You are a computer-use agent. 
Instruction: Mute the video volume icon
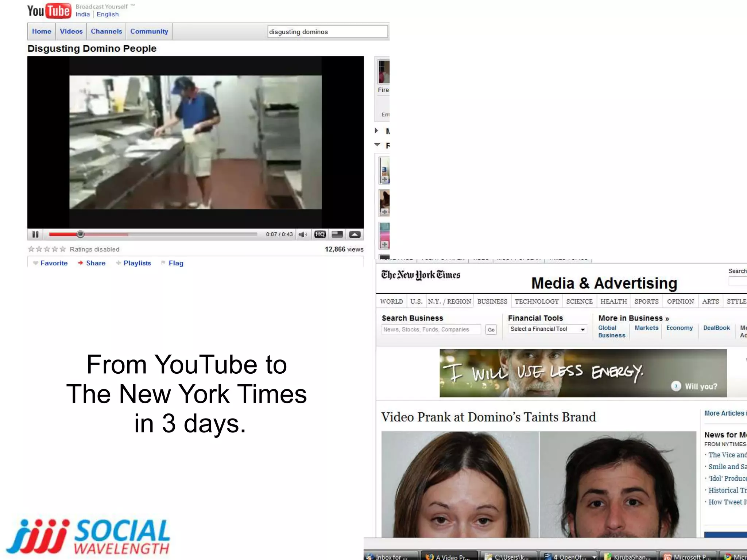coord(302,234)
